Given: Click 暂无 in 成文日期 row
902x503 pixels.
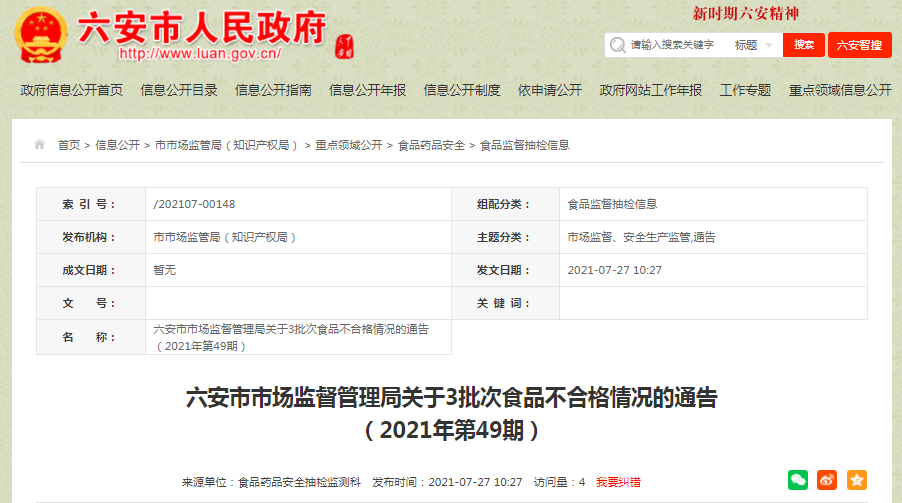Looking at the screenshot, I should pos(165,270).
